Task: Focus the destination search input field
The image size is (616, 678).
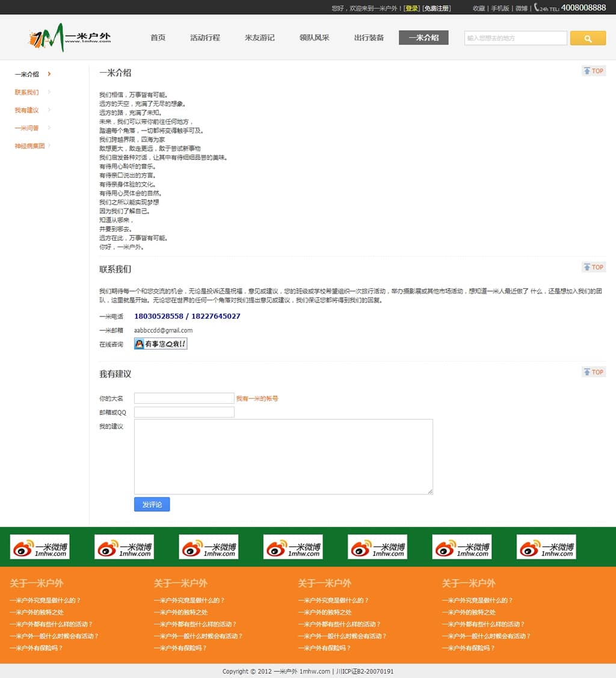Action: tap(516, 39)
